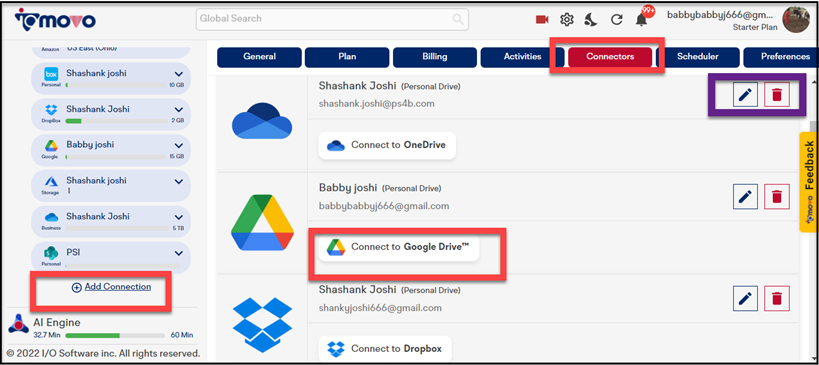Image resolution: width=819 pixels, height=365 pixels.
Task: Expand the OneDrive Business Shashank Joshi entry
Action: tap(179, 217)
